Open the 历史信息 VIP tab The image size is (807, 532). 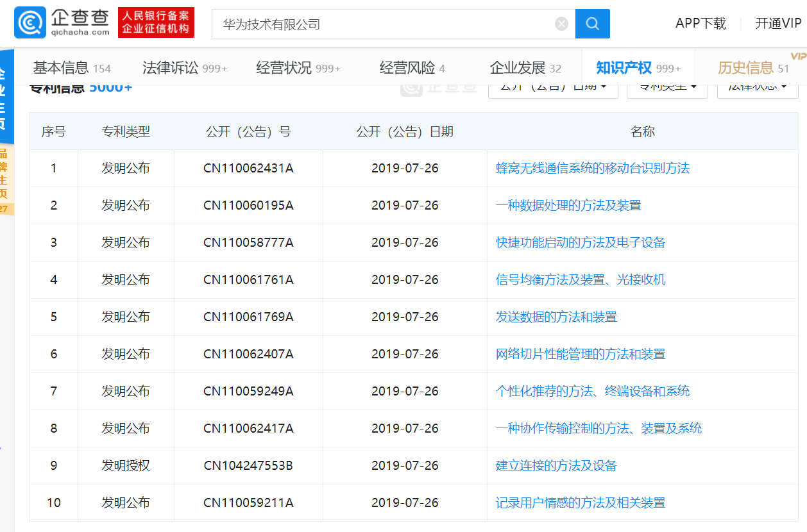(x=753, y=67)
